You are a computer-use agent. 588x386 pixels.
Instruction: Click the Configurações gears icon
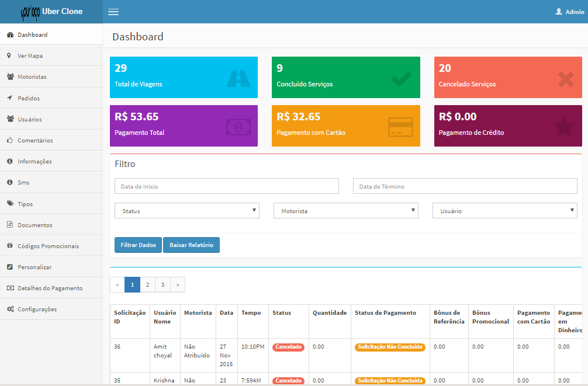(x=10, y=309)
